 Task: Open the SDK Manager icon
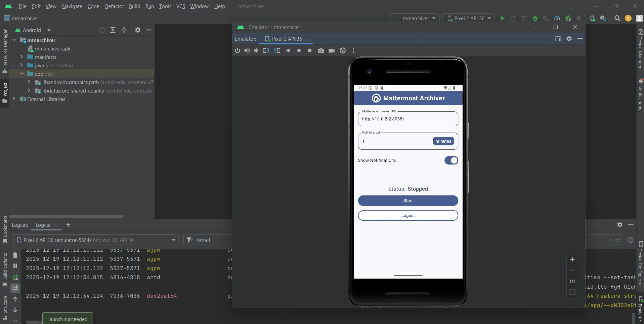coord(604,18)
